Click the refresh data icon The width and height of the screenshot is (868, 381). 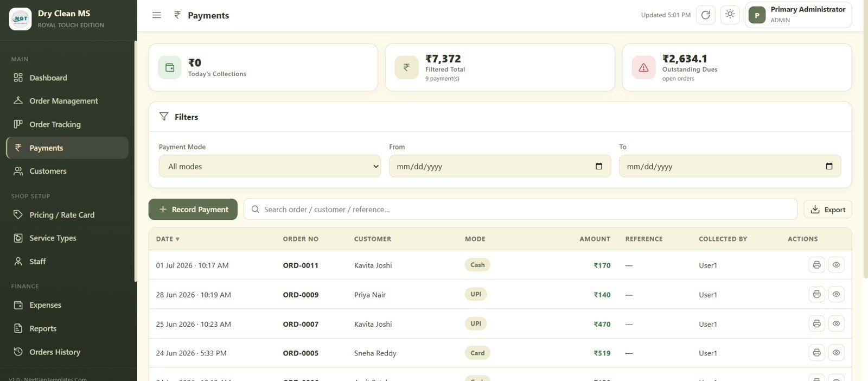coord(706,15)
